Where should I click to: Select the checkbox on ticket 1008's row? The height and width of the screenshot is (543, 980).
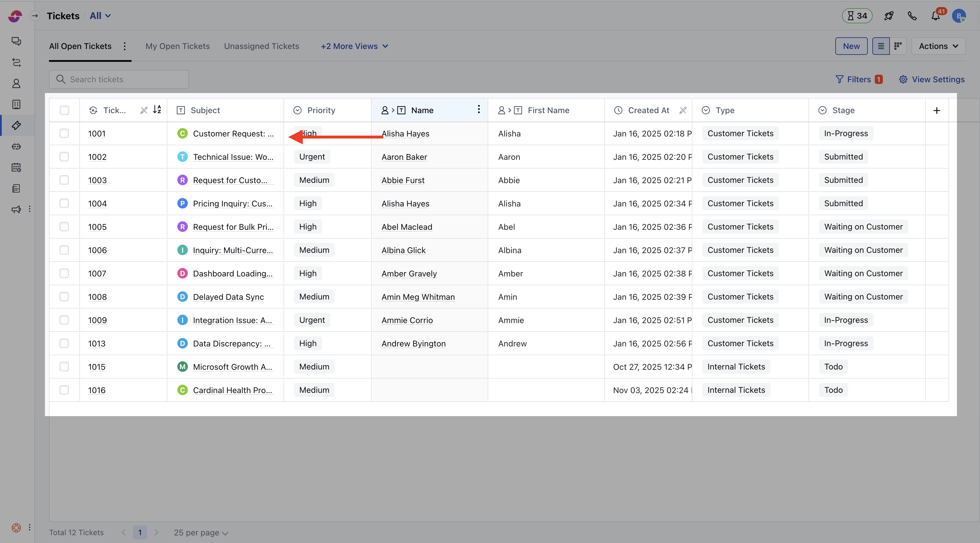tap(64, 297)
